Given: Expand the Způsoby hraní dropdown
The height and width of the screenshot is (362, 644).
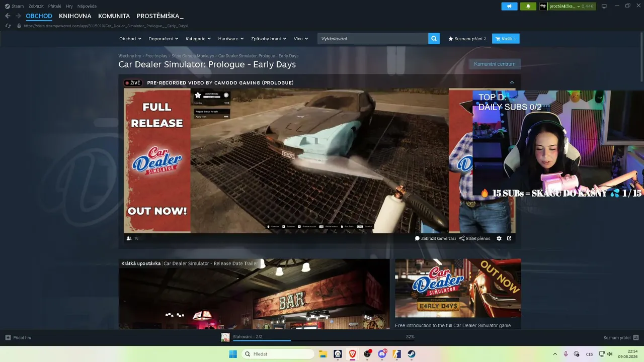Looking at the screenshot, I should pyautogui.click(x=269, y=39).
